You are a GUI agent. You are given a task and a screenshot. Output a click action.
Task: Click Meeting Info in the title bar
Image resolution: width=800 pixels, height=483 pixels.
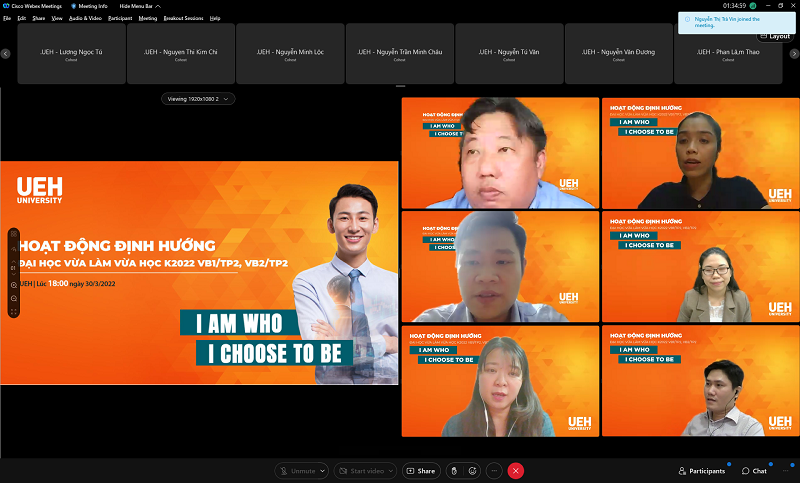pos(89,6)
